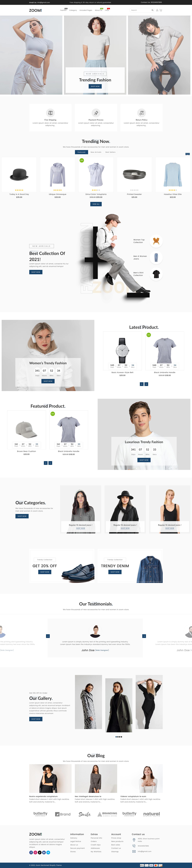Viewport: 192px width, 868px height.
Task: Select the Women Top Collection icon
Action: pos(156,241)
